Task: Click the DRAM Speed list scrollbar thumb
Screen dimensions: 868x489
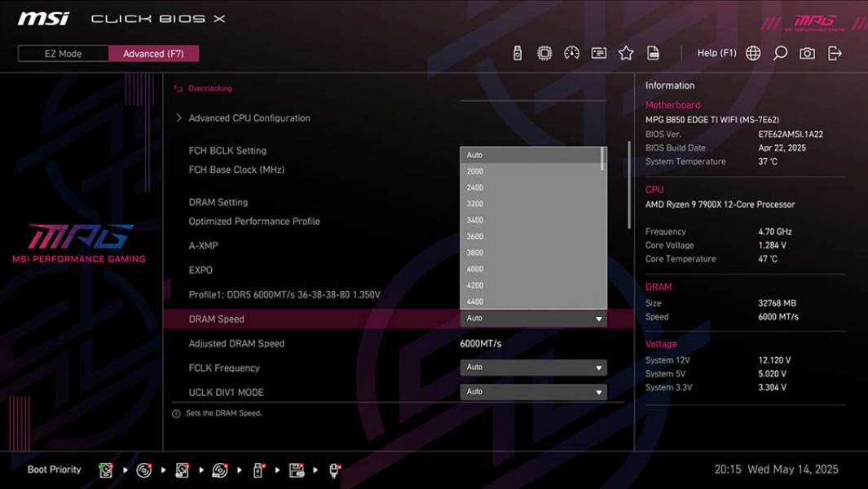Action: [x=603, y=160]
